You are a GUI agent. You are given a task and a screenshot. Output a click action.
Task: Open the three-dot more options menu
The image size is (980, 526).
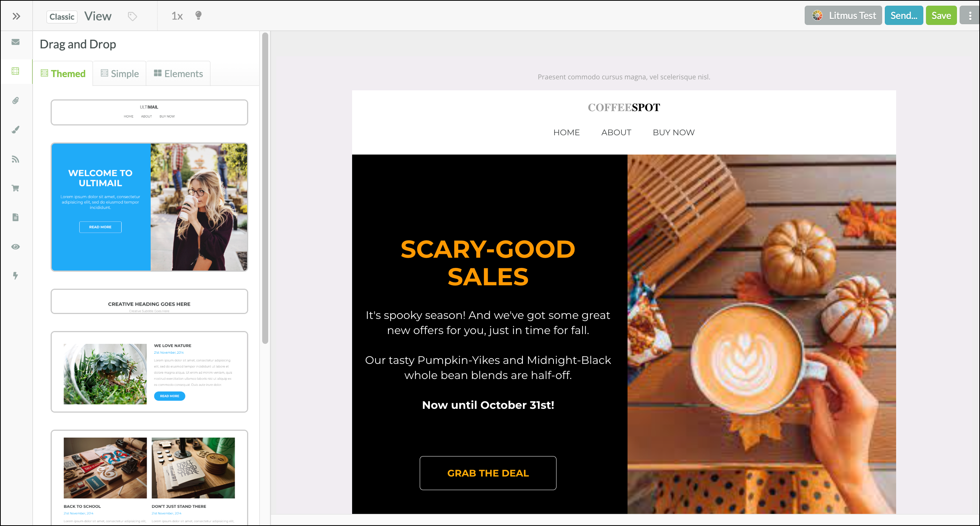pos(970,15)
